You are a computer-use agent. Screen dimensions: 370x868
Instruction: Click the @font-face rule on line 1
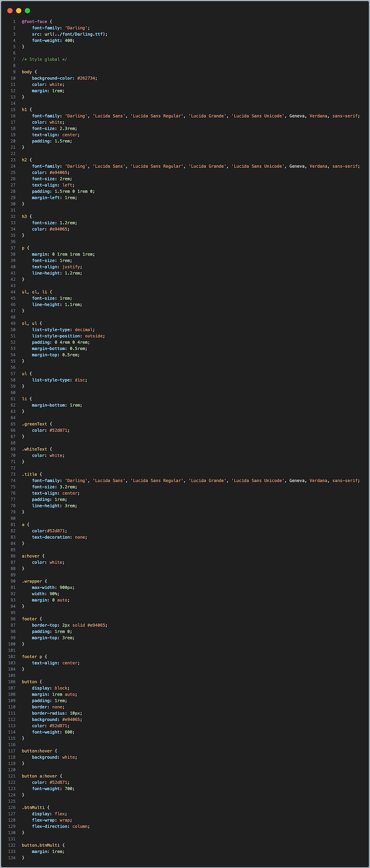[34, 22]
